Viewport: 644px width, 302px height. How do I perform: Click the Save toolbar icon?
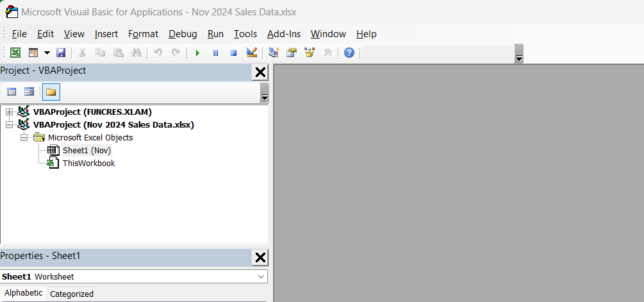[x=61, y=53]
